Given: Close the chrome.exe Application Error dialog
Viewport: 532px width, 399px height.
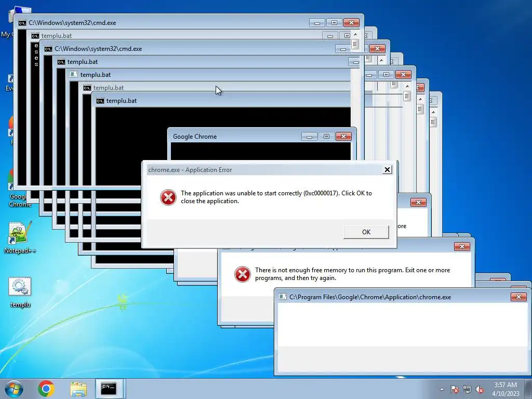Looking at the screenshot, I should point(387,170).
